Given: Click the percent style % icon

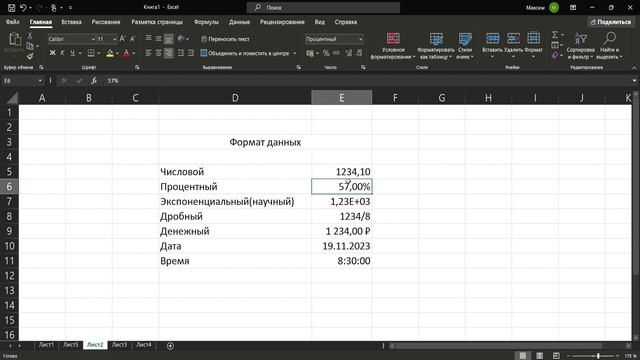Looking at the screenshot, I should click(x=326, y=53).
